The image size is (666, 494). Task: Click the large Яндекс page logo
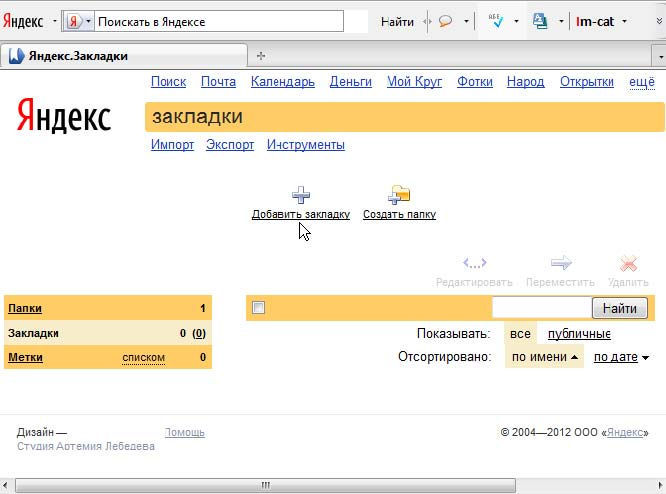64,115
